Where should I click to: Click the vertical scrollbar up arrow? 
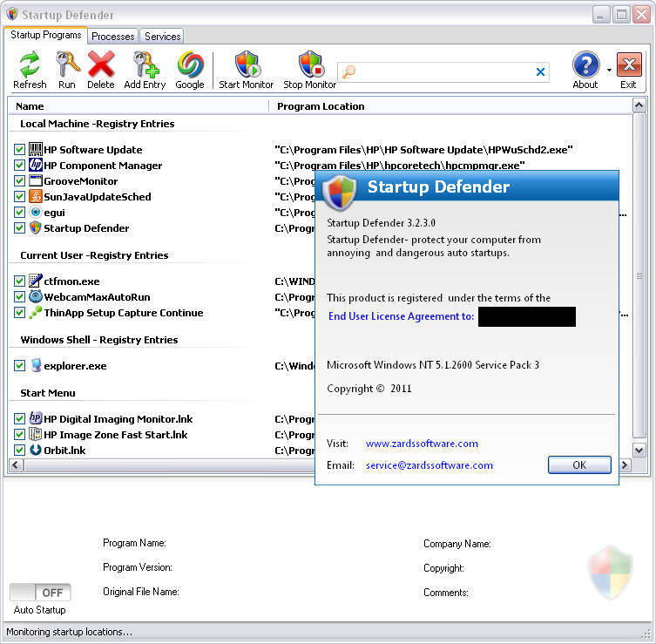639,105
